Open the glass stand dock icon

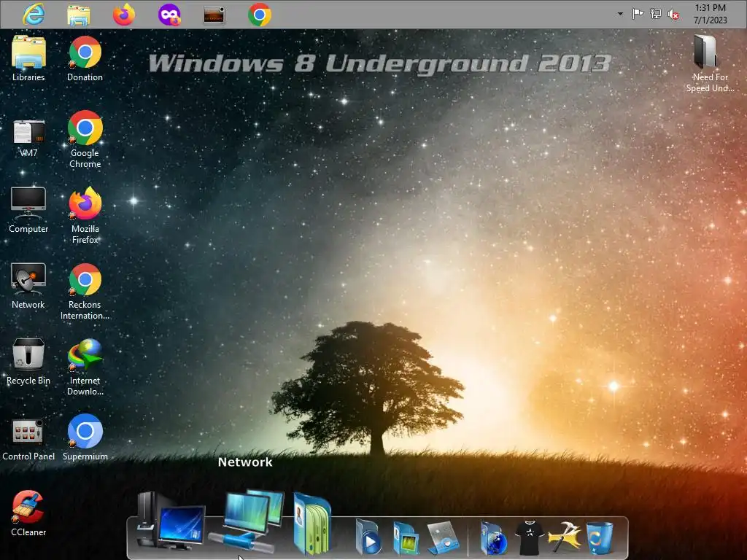pyautogui.click(x=444, y=537)
